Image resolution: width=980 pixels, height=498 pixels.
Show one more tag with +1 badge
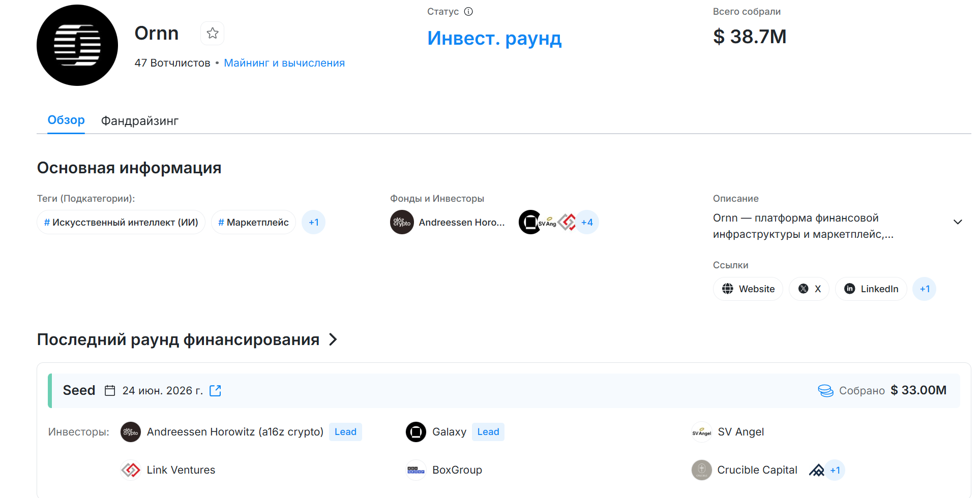point(314,222)
